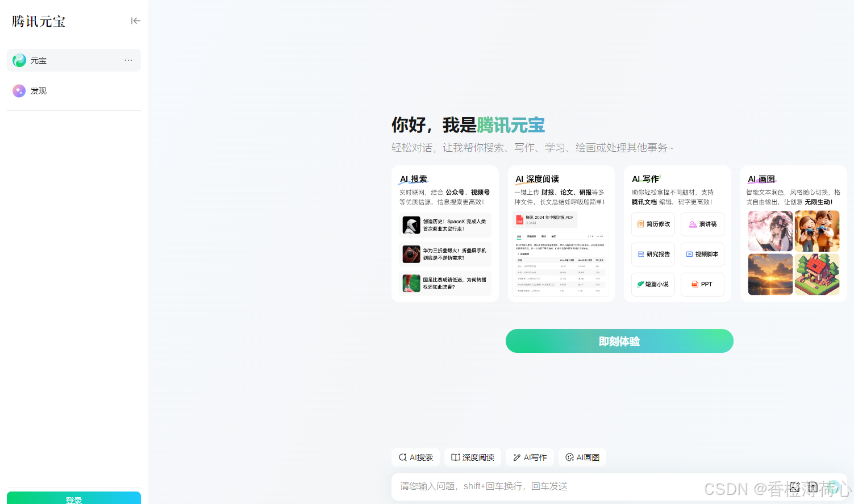Image resolution: width=854 pixels, height=504 pixels.
Task: Switch to the AI搜索 mode chip
Action: [x=415, y=457]
